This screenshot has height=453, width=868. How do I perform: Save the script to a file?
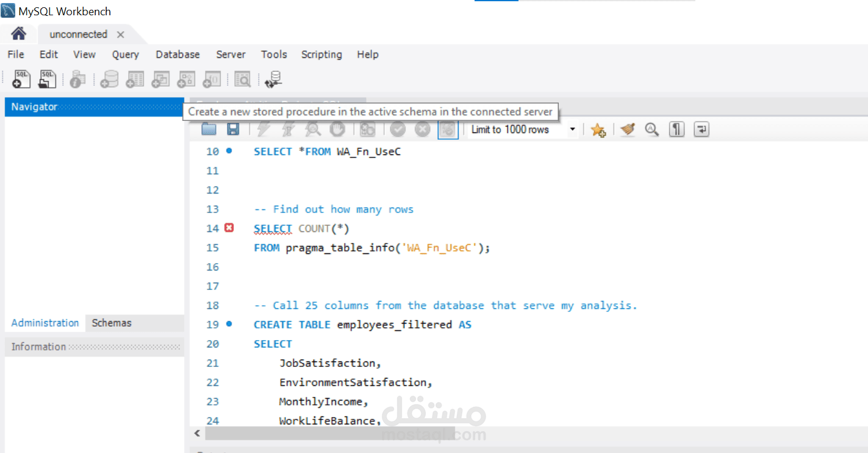(x=233, y=129)
